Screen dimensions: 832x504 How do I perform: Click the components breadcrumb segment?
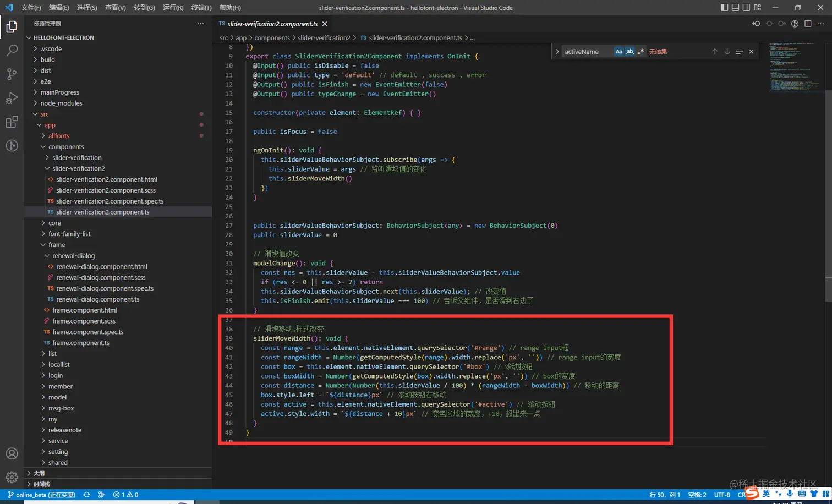272,38
